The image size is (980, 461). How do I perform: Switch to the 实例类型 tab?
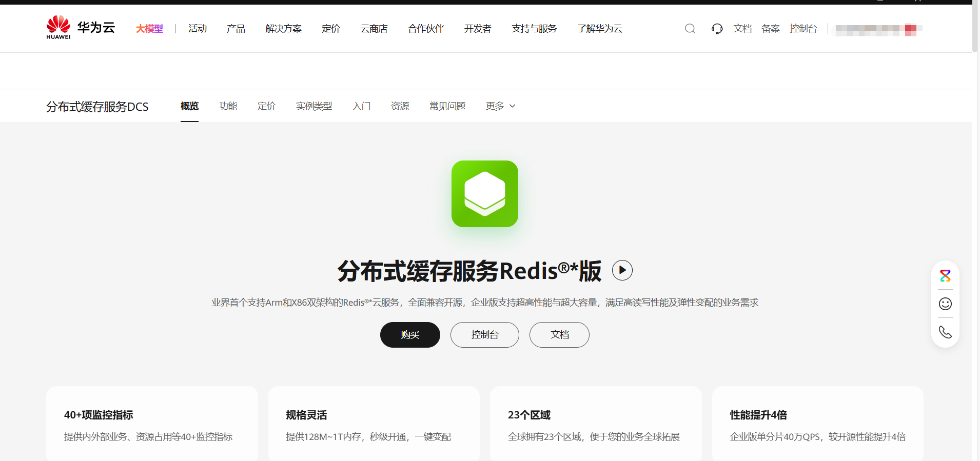click(314, 106)
